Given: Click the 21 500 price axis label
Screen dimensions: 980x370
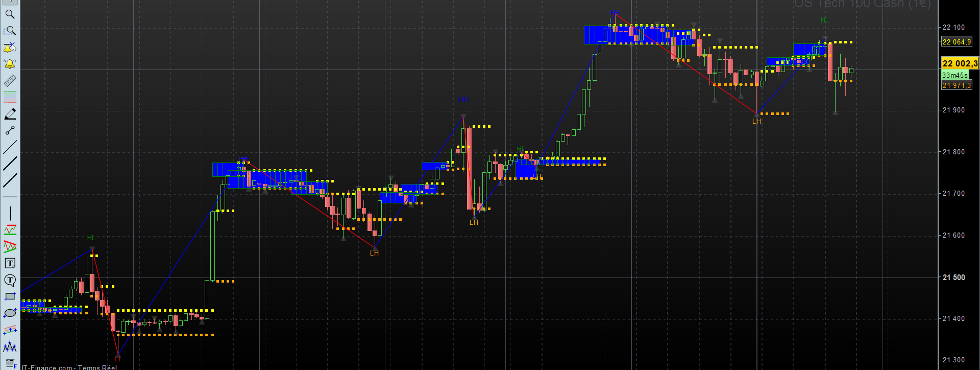Looking at the screenshot, I should click(x=953, y=277).
